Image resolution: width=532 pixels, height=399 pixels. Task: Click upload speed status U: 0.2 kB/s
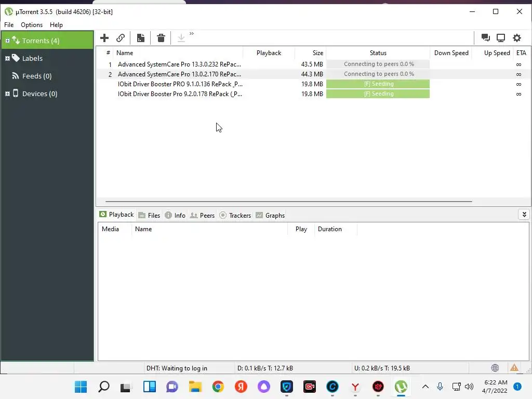point(382,368)
